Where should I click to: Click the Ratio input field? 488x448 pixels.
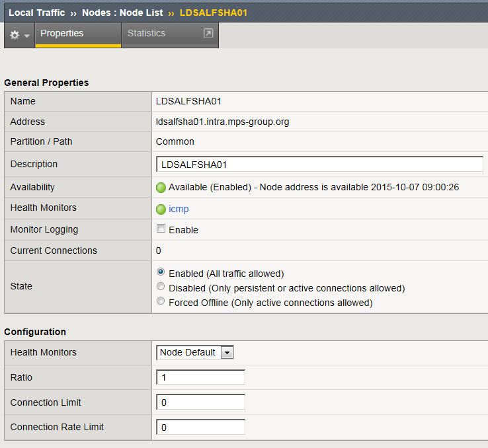tap(200, 377)
